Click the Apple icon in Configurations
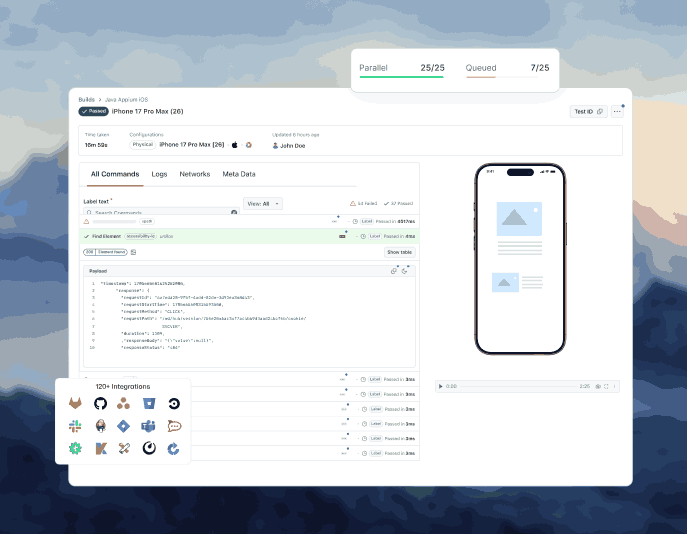 click(235, 145)
